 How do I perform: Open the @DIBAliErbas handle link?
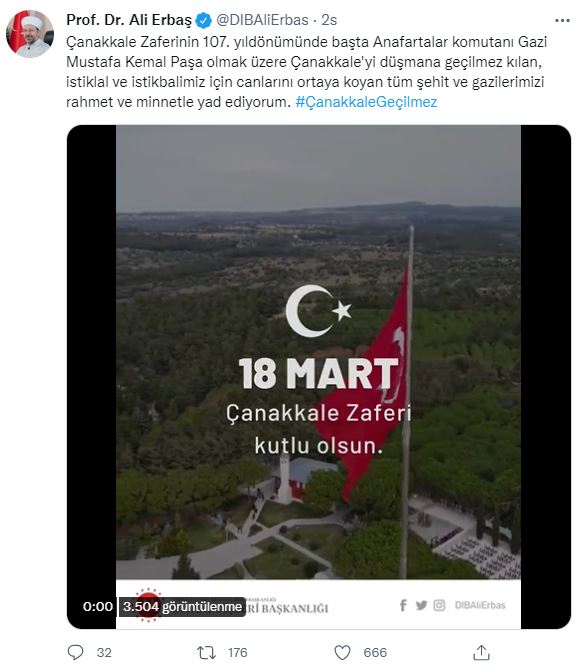click(x=262, y=20)
